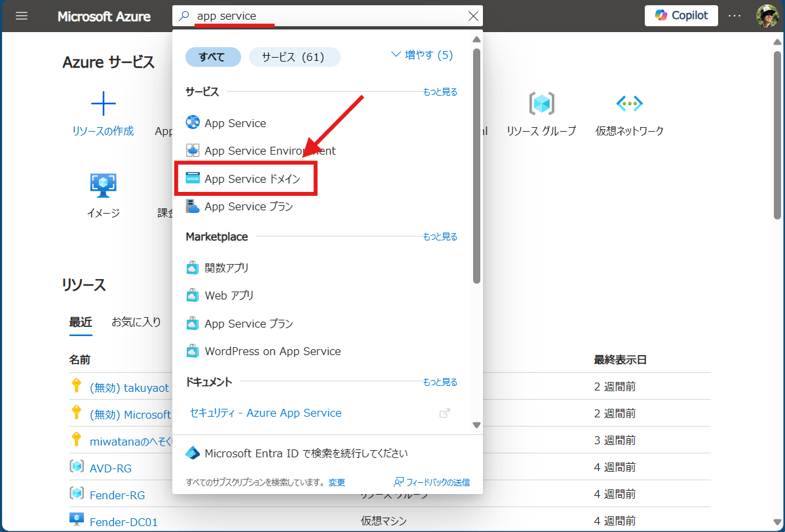Open the AVD-RG resource group

point(111,468)
